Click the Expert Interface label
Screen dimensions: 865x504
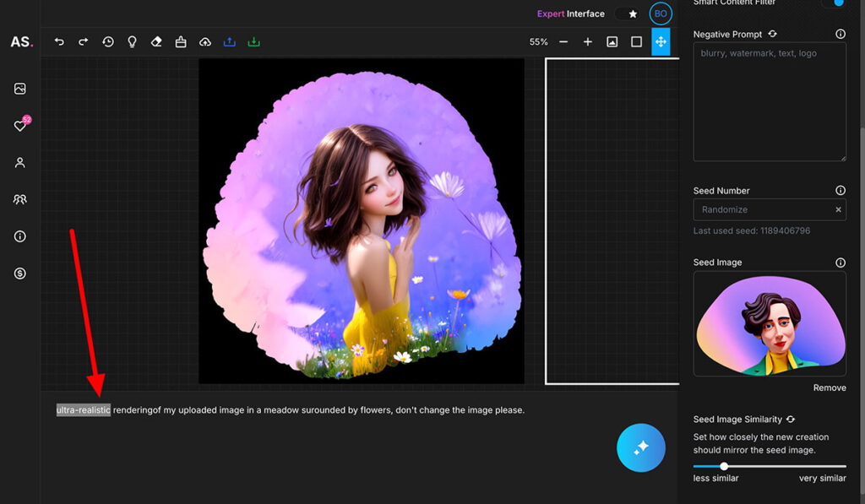[x=570, y=14]
